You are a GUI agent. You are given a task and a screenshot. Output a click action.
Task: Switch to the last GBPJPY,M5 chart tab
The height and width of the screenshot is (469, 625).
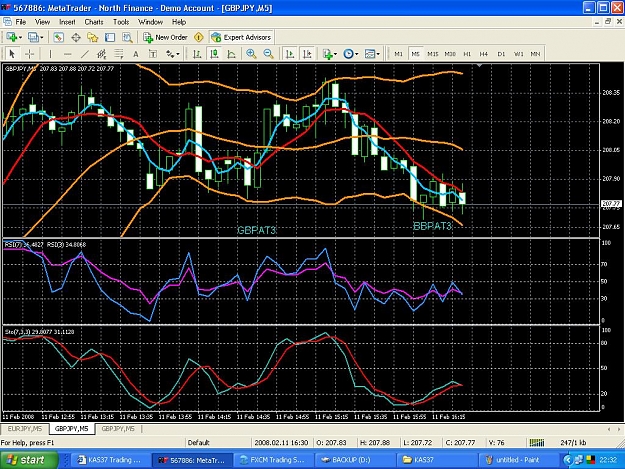tap(118, 429)
